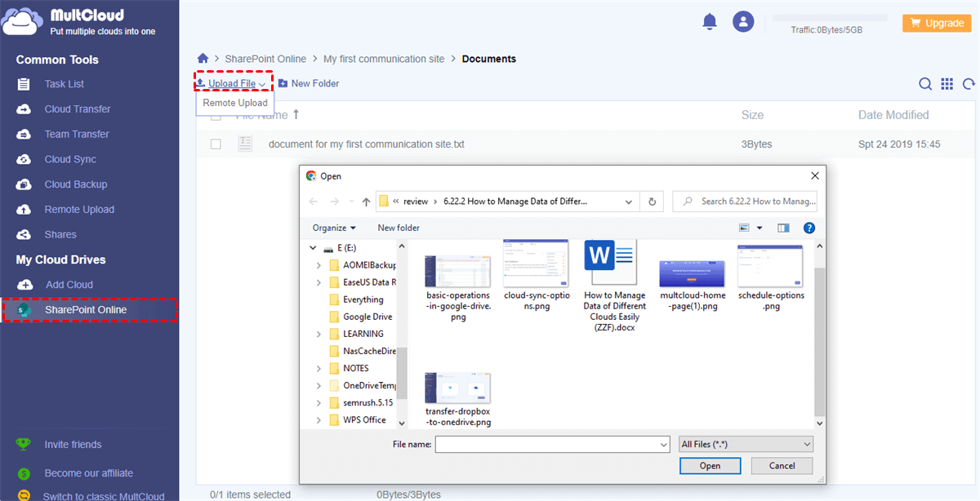Screen dimensions: 980x501
Task: Click the file dialog help icon
Action: pyautogui.click(x=808, y=228)
